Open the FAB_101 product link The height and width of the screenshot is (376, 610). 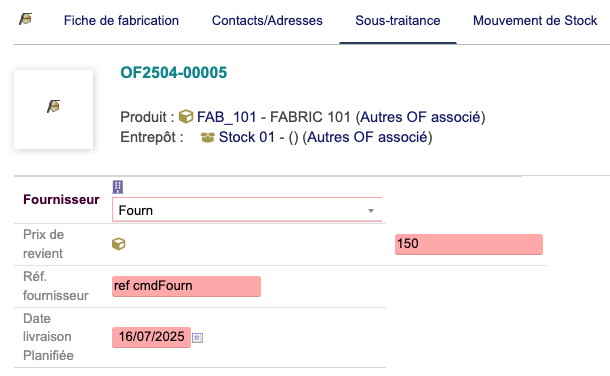pos(226,117)
